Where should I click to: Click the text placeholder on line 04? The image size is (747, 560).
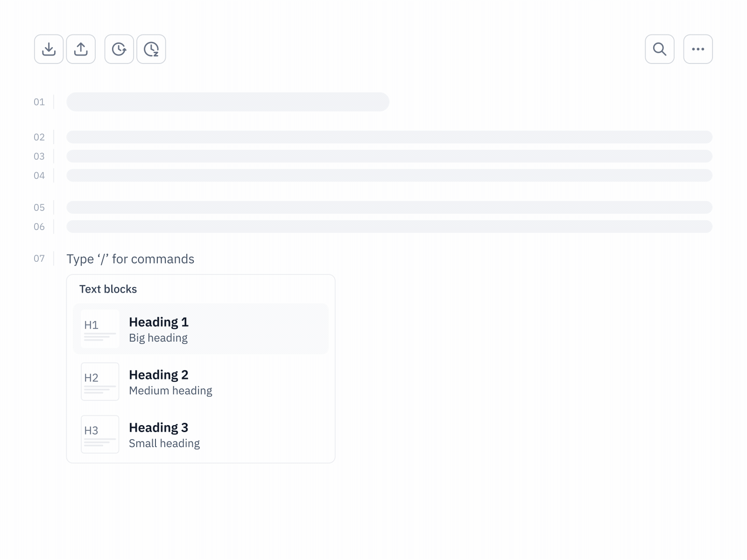pyautogui.click(x=389, y=175)
